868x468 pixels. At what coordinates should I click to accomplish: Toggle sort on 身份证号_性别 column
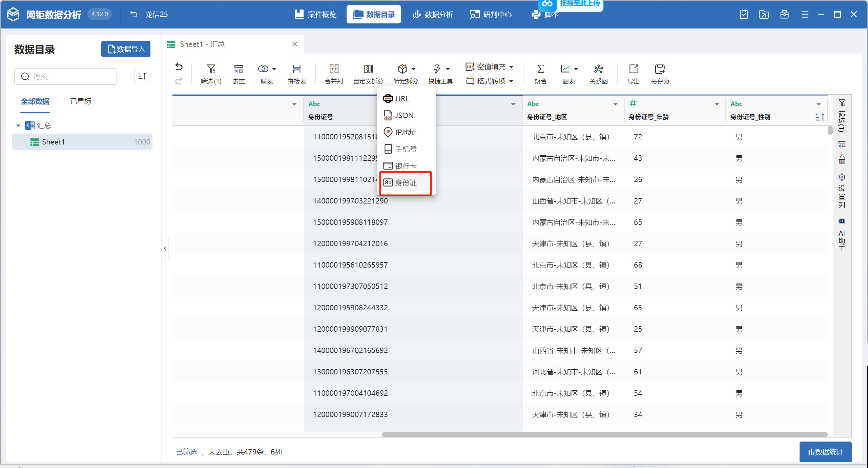tap(820, 117)
